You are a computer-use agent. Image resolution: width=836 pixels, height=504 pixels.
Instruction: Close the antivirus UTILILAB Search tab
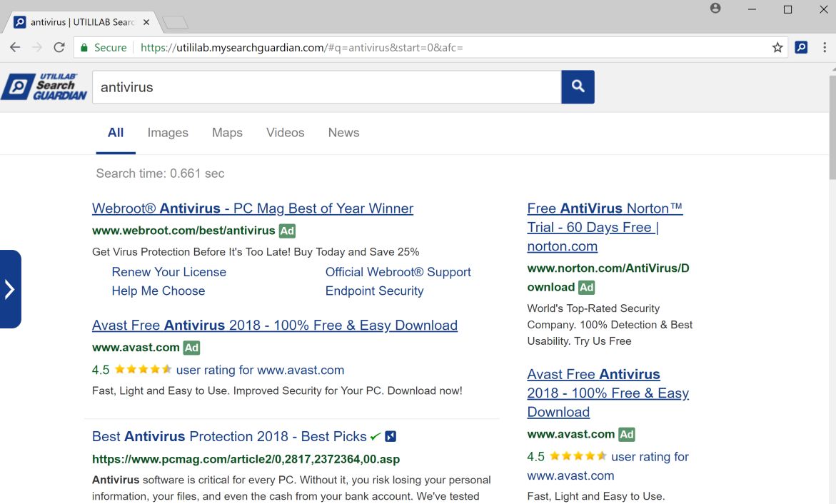coord(146,22)
